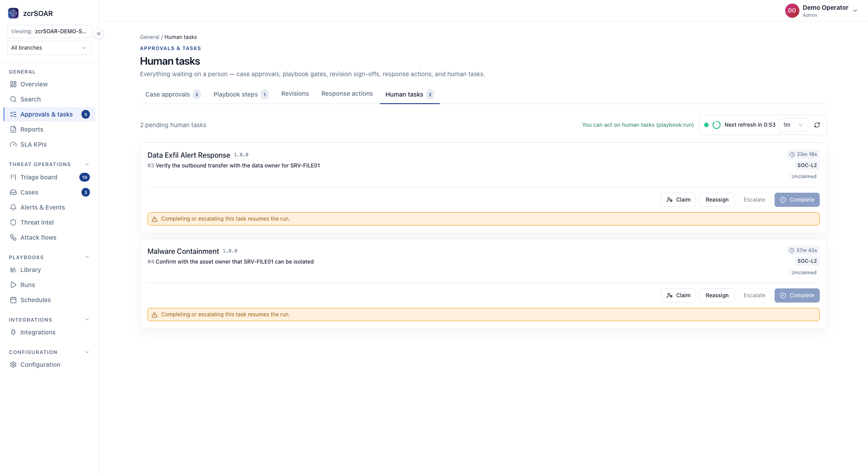Open the Viewing tenant selector
Image resolution: width=868 pixels, height=474 pixels.
pyautogui.click(x=49, y=31)
